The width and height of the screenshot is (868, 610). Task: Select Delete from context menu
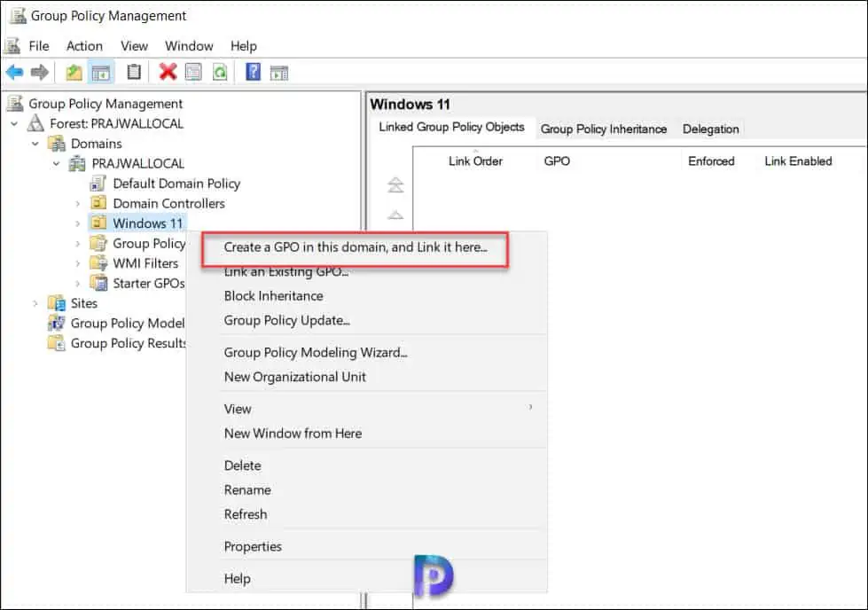point(242,465)
